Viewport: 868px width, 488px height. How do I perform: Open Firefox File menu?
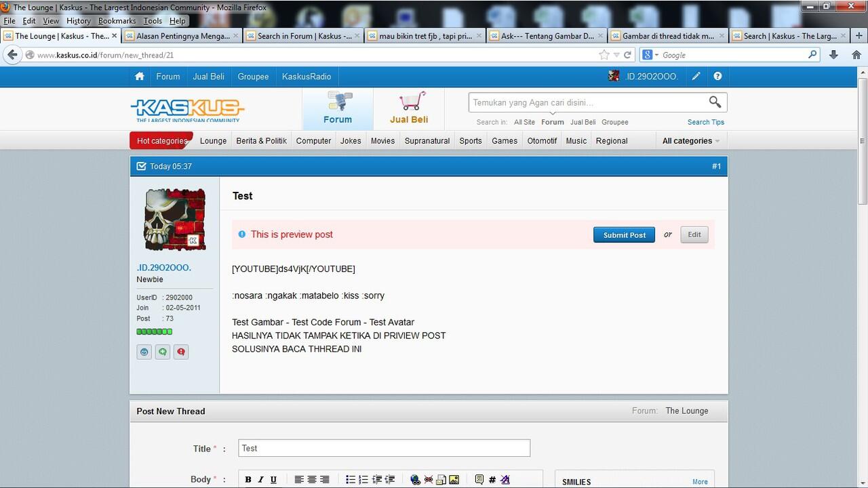(x=9, y=21)
